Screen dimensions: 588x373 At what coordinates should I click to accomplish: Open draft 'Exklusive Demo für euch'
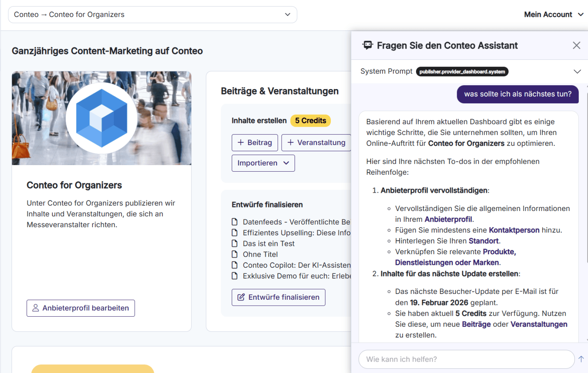(297, 276)
